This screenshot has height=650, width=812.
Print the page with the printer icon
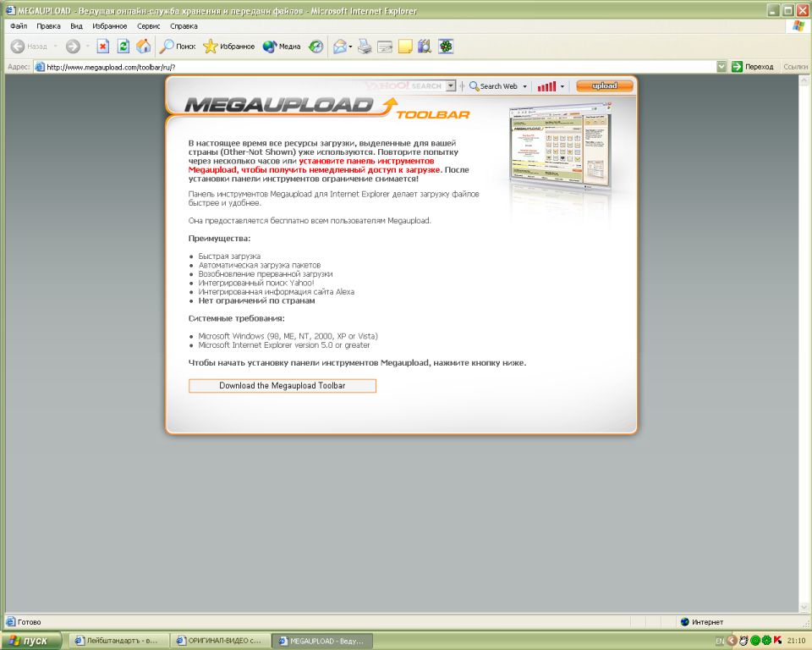pyautogui.click(x=365, y=47)
